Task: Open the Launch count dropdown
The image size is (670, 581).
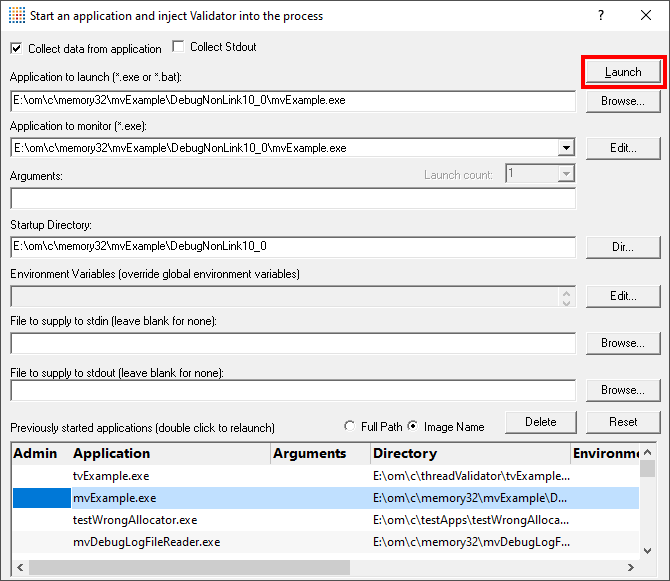Action: [x=566, y=174]
